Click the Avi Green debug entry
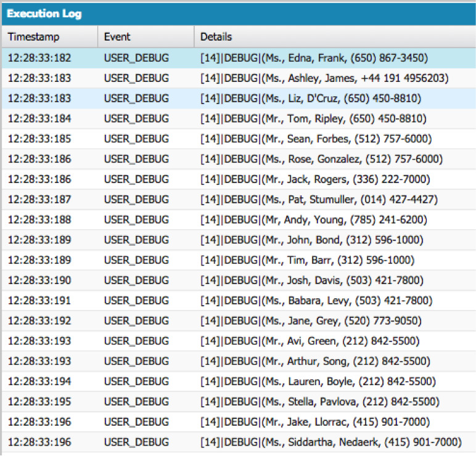The height and width of the screenshot is (456, 476). pyautogui.click(x=239, y=341)
